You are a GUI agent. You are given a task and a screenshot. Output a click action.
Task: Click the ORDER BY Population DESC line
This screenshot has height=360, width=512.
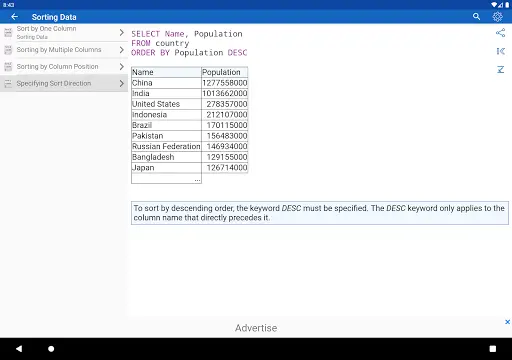click(189, 53)
